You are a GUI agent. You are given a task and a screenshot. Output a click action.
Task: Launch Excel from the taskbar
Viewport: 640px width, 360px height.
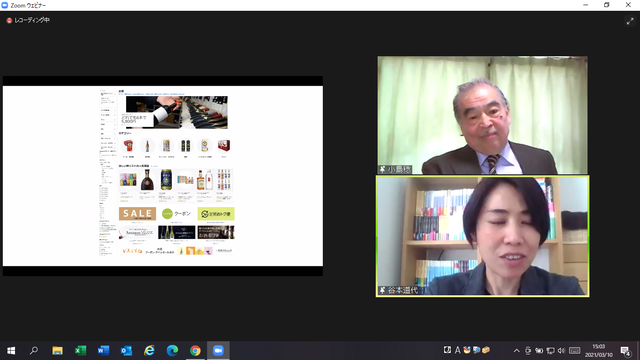click(x=80, y=351)
